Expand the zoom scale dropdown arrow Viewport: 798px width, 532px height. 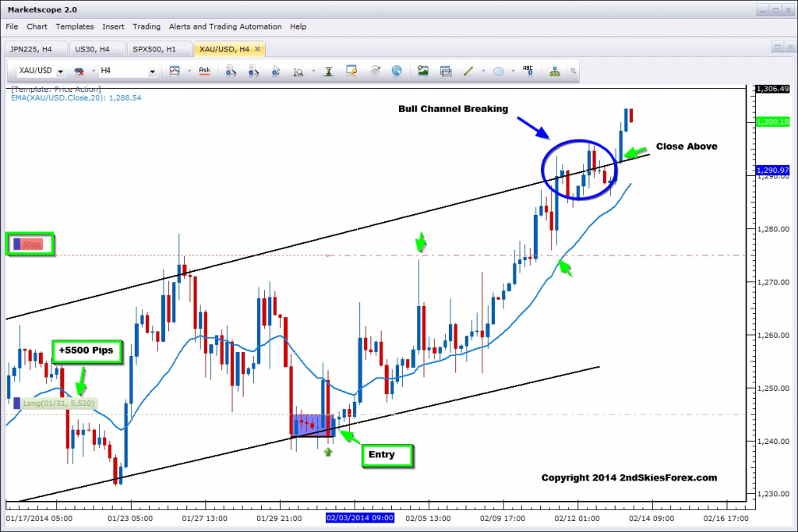tap(313, 71)
